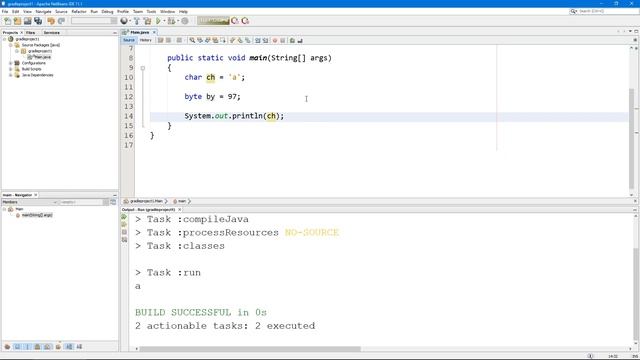Open the Tools menu
This screenshot has height=360, width=640.
[151, 11]
